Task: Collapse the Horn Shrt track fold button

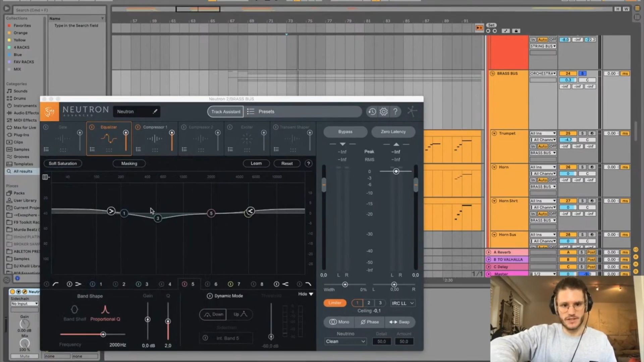Action: point(494,201)
